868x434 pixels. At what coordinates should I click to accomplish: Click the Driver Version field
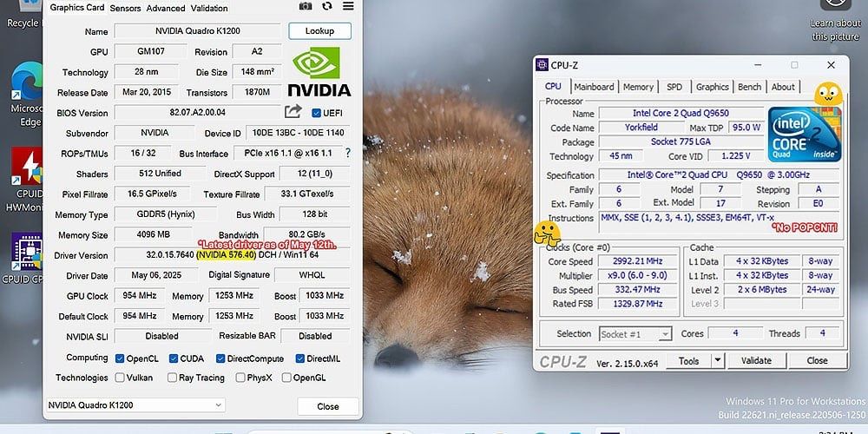click(x=232, y=255)
